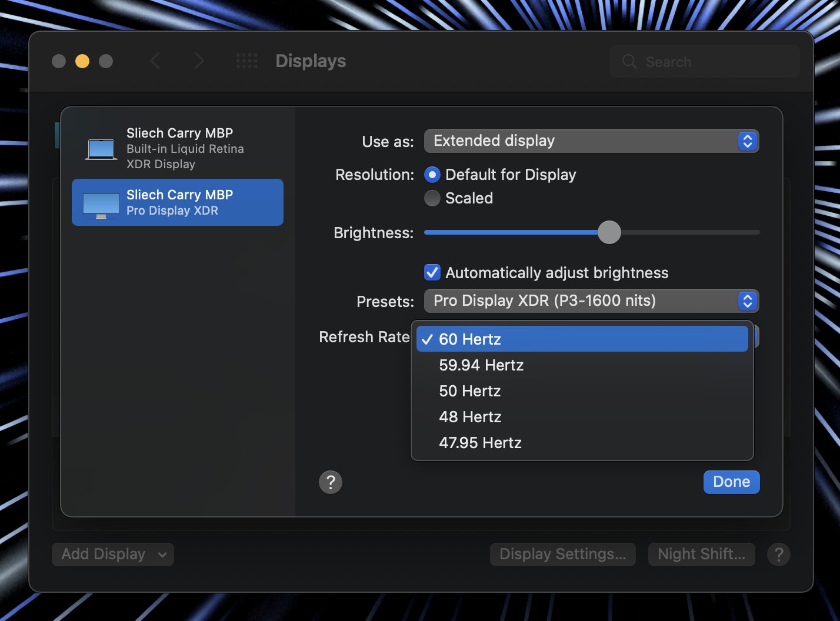Click the search magnifier icon
840x621 pixels.
[x=628, y=61]
